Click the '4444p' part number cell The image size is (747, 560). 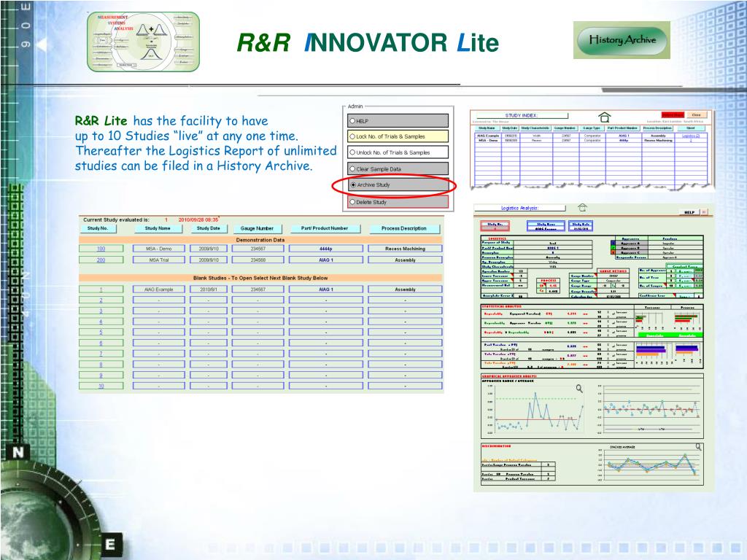point(326,249)
